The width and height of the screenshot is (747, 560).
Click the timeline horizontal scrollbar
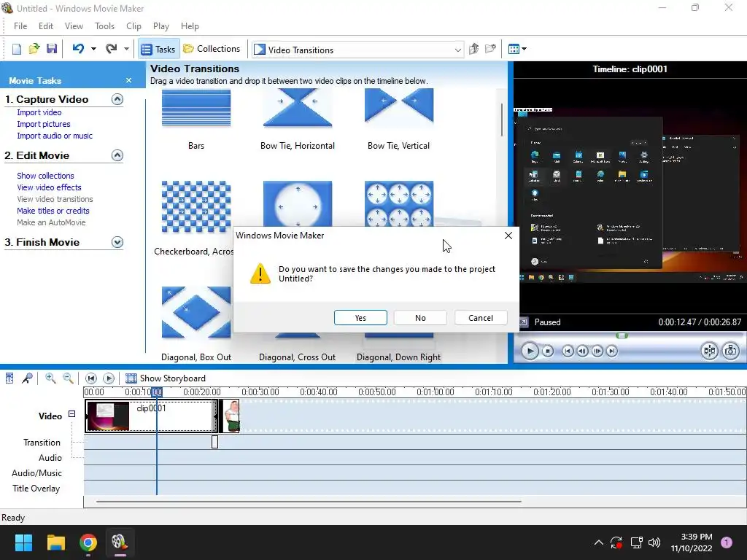click(309, 502)
